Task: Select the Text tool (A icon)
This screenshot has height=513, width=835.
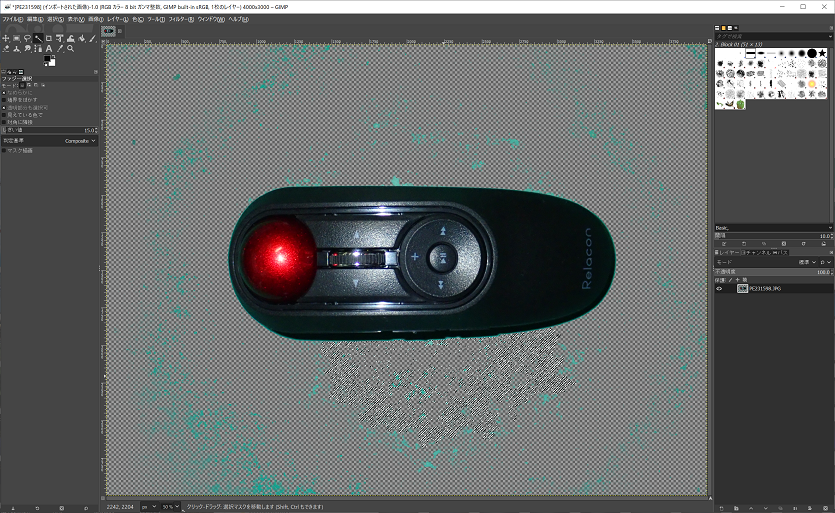Action: click(x=48, y=48)
